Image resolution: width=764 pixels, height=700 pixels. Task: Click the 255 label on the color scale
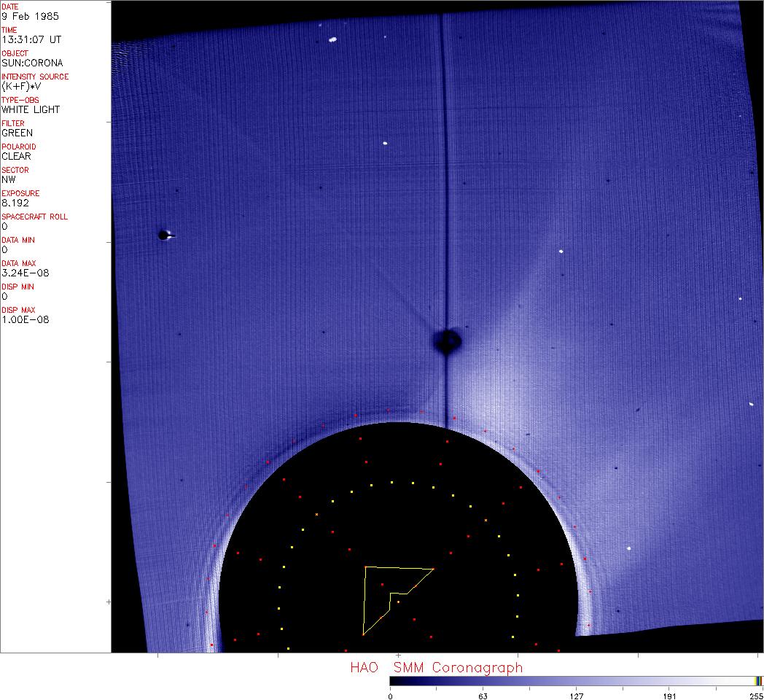tap(757, 696)
